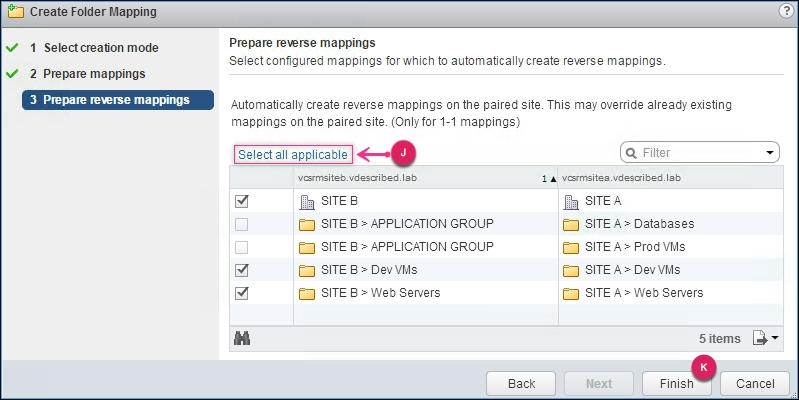Click the help question mark icon

tap(786, 11)
